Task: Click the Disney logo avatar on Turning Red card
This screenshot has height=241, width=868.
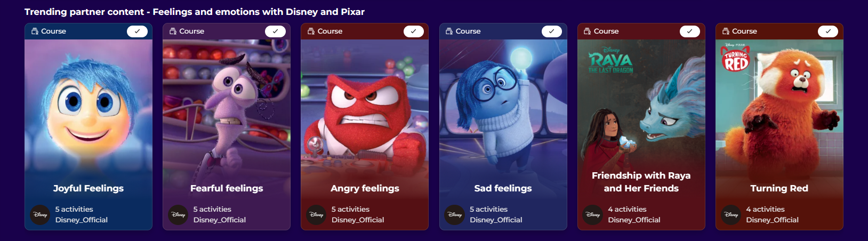Action: coord(731,215)
